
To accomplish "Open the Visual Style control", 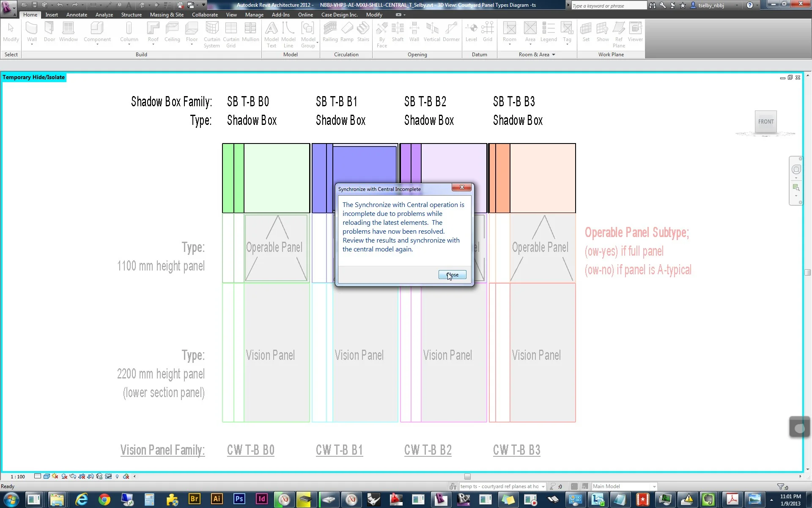I will [x=47, y=476].
